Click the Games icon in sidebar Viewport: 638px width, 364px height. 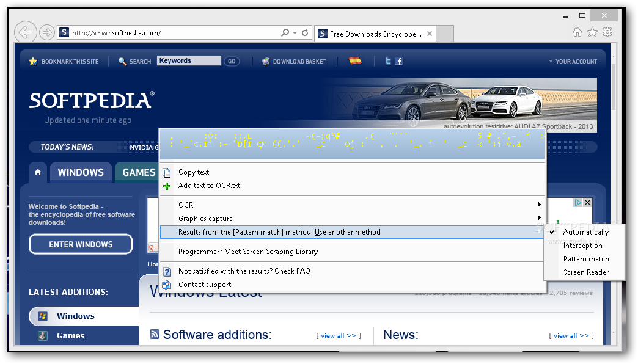pyautogui.click(x=43, y=336)
